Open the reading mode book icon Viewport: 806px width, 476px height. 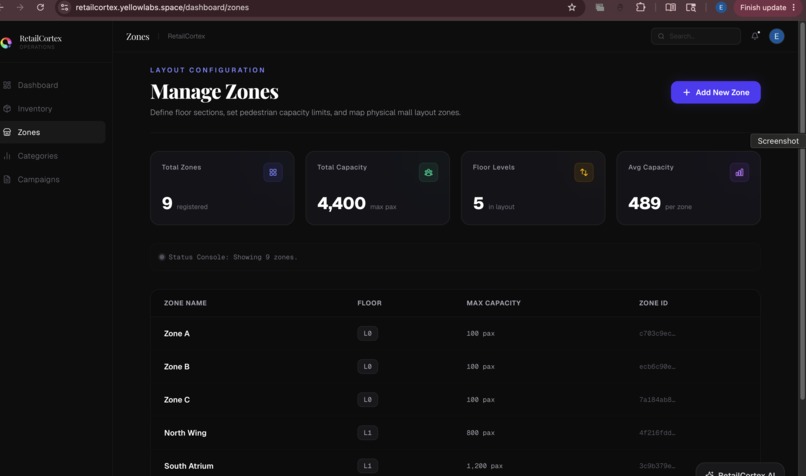670,7
